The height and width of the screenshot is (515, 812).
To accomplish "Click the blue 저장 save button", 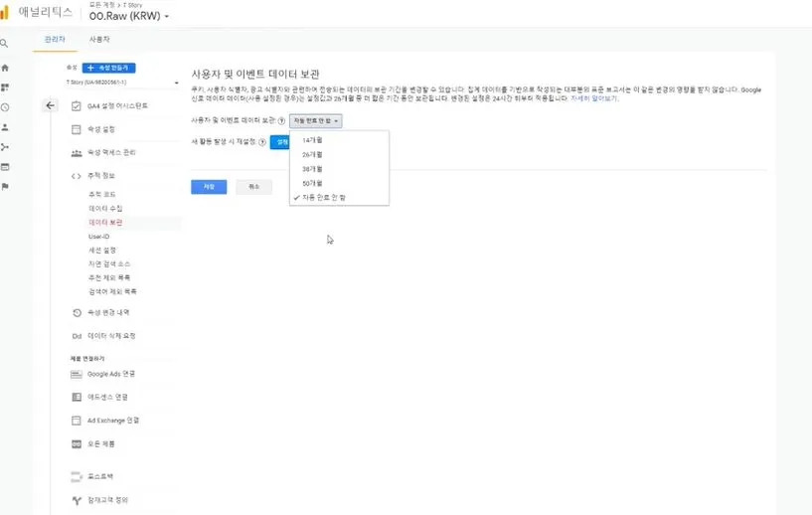I will click(x=209, y=187).
